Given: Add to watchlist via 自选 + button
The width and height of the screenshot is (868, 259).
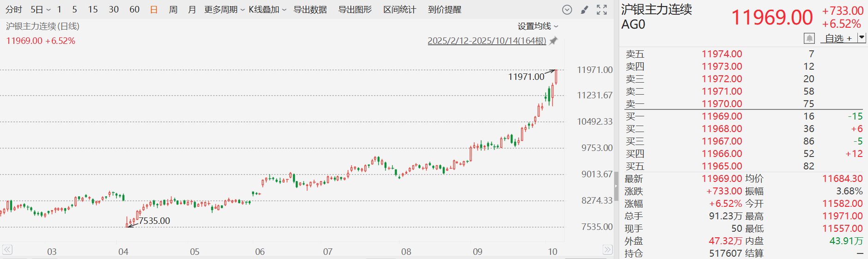Looking at the screenshot, I should [838, 38].
